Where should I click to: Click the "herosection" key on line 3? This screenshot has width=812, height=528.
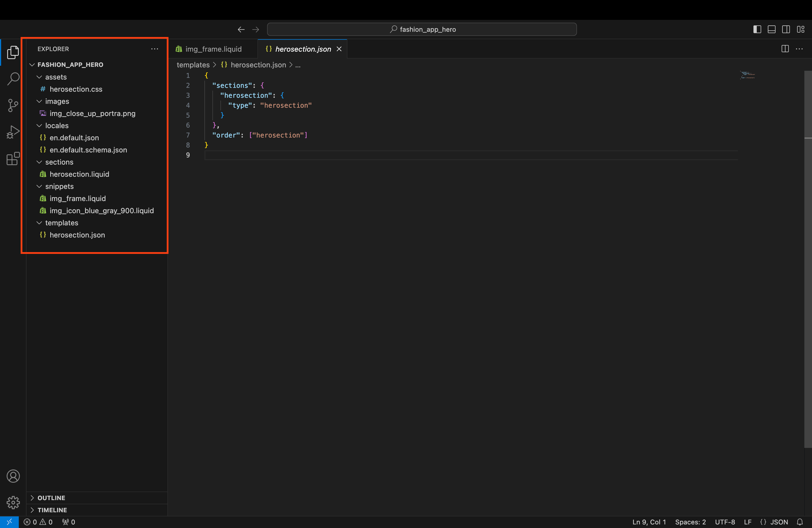pos(246,95)
